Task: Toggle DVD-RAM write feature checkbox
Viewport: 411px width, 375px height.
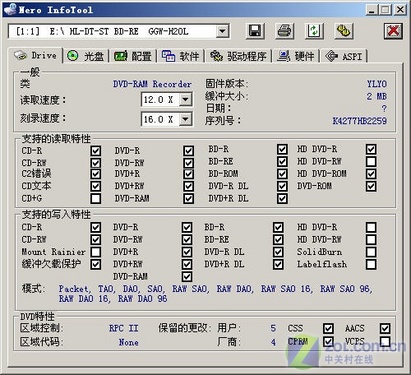Action: (187, 277)
